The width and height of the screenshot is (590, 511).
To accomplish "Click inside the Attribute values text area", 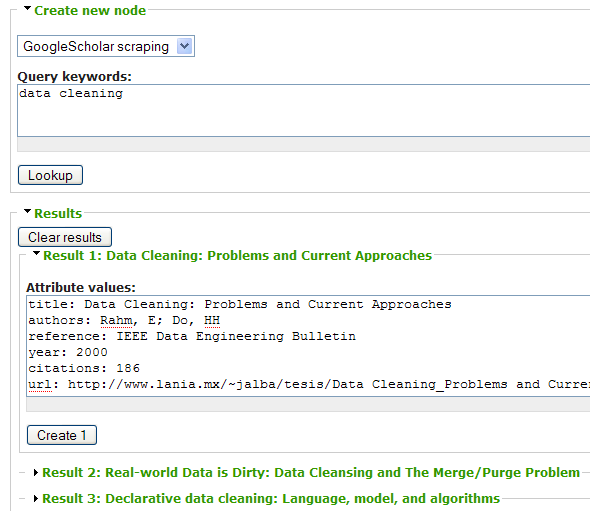I will click(x=308, y=346).
